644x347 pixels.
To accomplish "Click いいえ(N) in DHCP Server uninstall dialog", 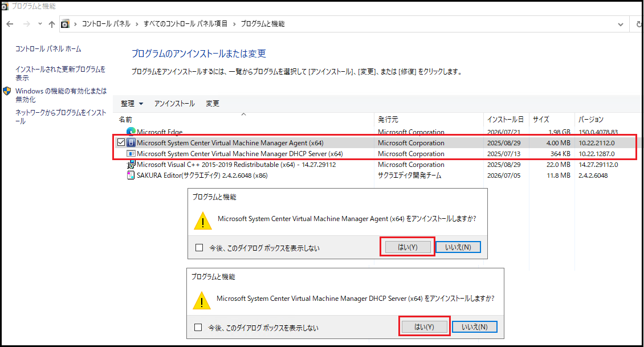I will 474,326.
